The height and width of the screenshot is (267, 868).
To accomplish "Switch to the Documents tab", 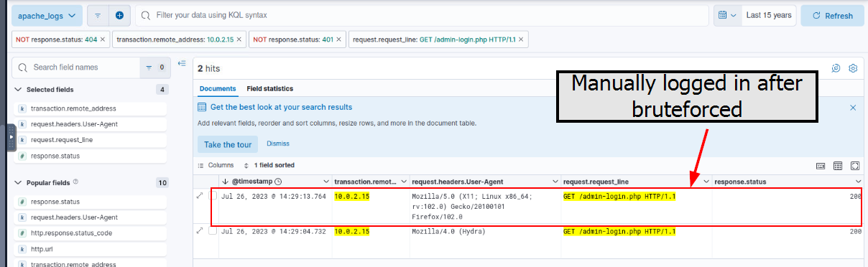I will click(218, 89).
